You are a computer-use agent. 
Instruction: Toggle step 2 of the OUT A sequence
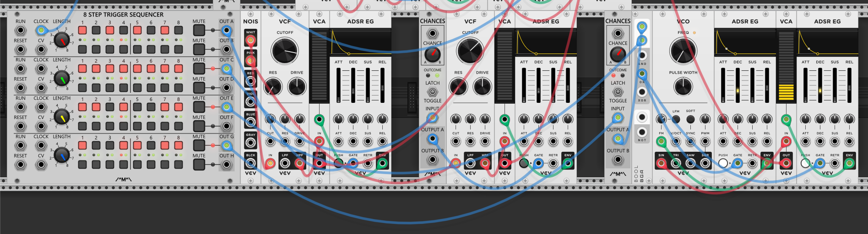tap(96, 30)
